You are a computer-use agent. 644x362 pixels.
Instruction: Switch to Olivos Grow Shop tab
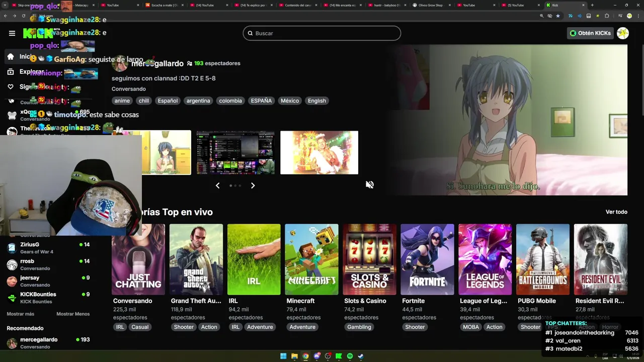[431, 5]
